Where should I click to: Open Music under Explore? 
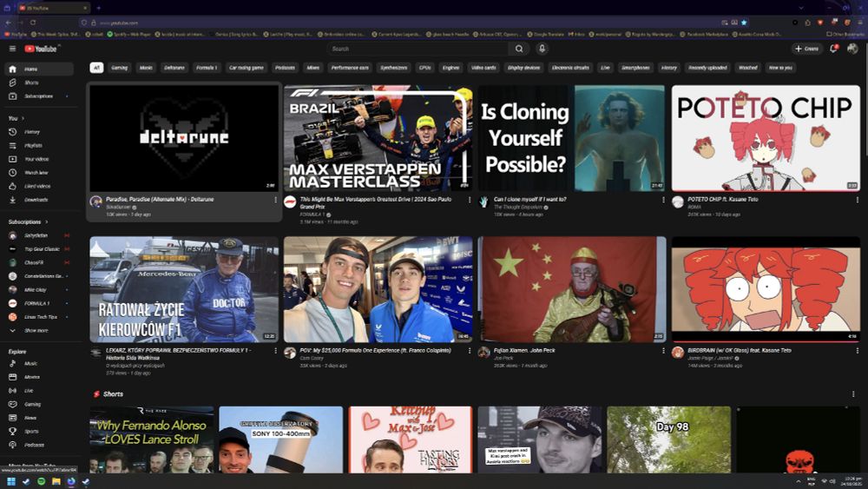tap(39, 364)
